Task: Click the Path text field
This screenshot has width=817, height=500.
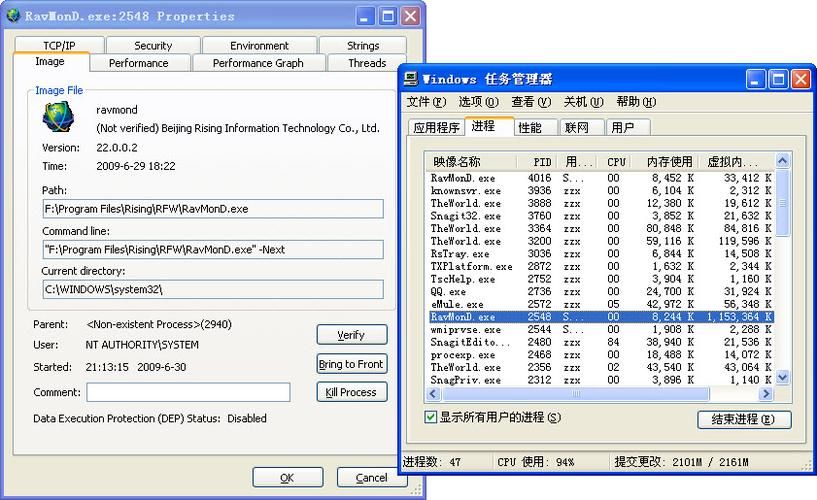Action: click(x=213, y=209)
